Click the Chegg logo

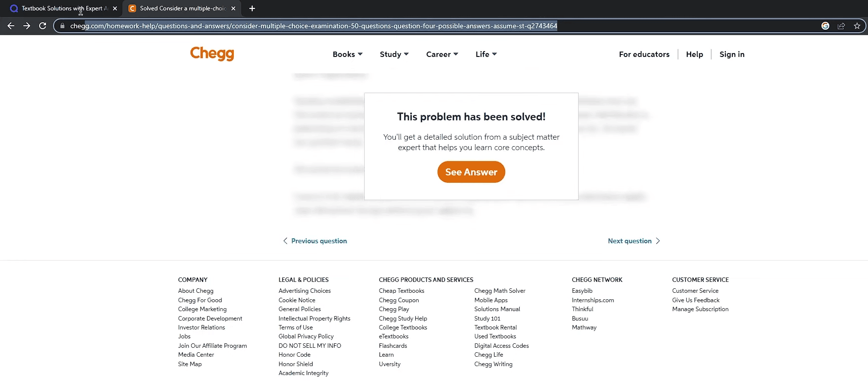(x=212, y=54)
